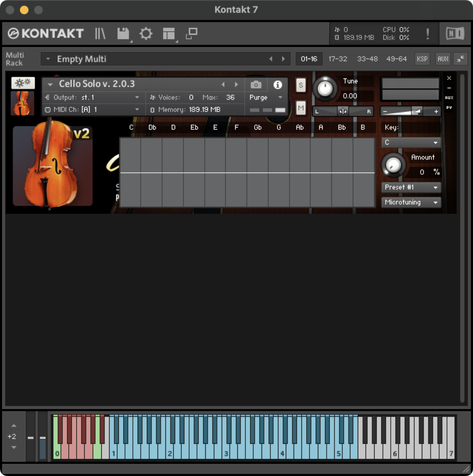Screen dimensions: 473x476
Task: Minimize instrument header with minus icon
Action: [x=449, y=88]
